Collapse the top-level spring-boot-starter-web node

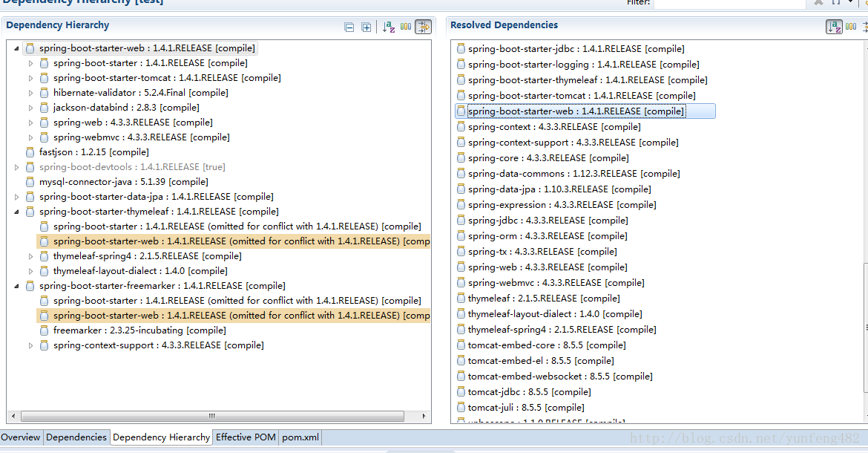point(16,49)
